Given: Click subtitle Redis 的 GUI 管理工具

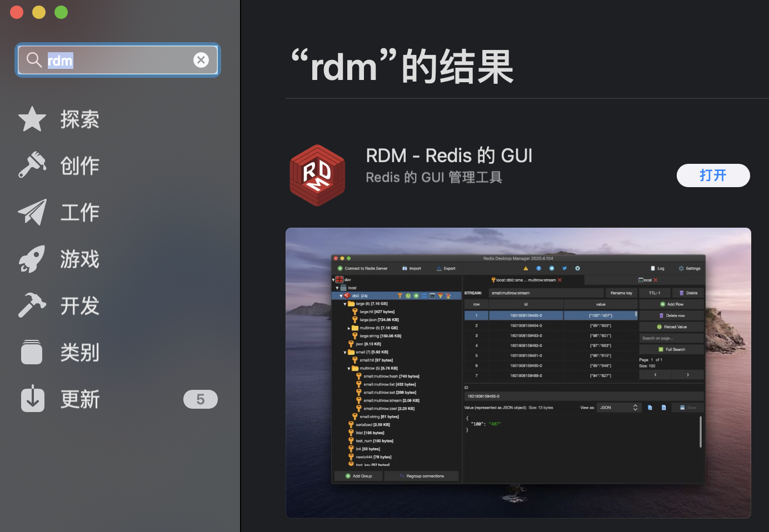Looking at the screenshot, I should (x=434, y=177).
